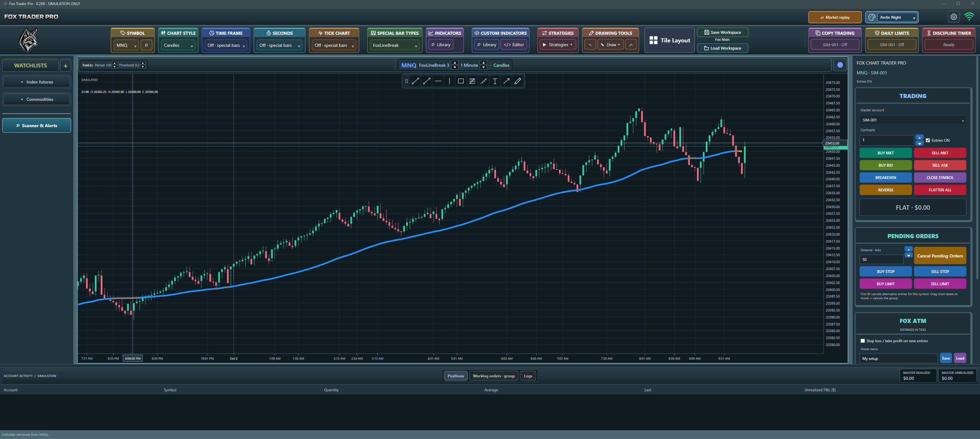Open the Arctic Night theme dropdown
Image resolution: width=980 pixels, height=439 pixels.
[897, 17]
